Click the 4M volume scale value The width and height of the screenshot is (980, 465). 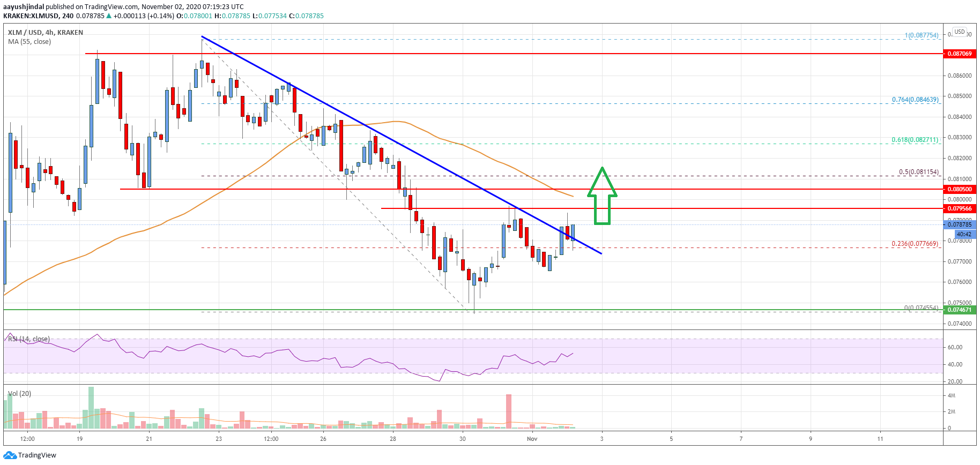click(952, 395)
